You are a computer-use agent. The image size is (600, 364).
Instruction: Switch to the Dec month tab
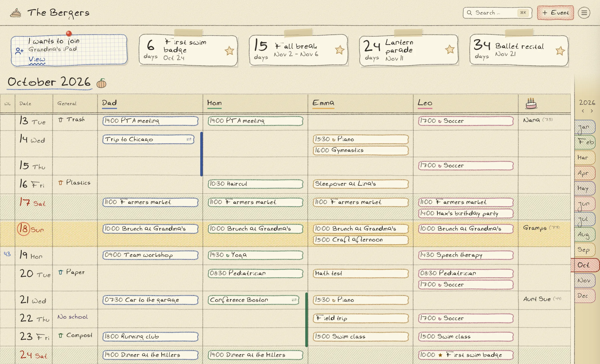pos(584,296)
